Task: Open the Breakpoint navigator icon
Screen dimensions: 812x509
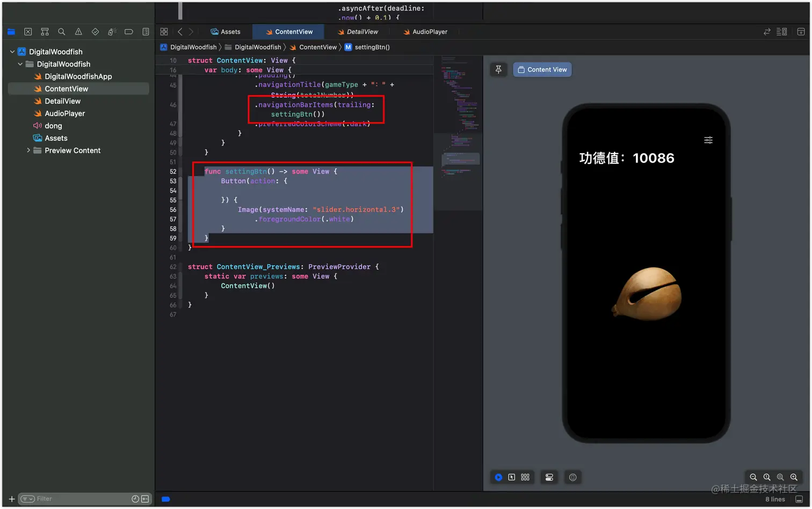Action: pyautogui.click(x=129, y=32)
